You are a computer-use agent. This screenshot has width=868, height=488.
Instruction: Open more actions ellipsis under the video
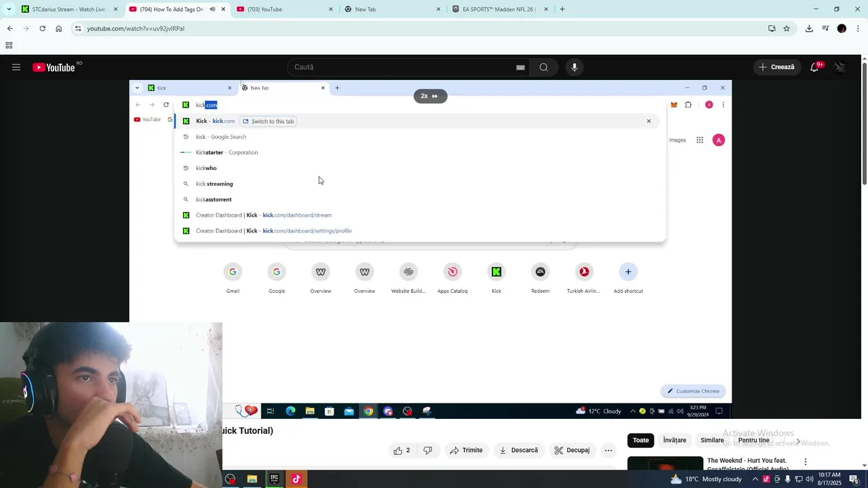608,450
